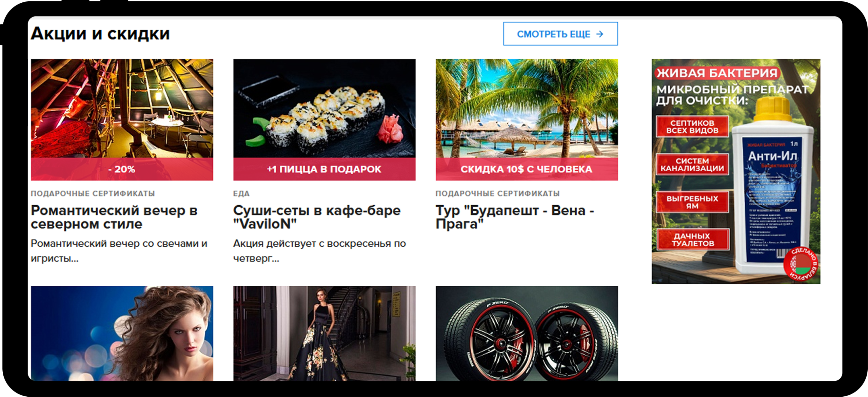Open the red-rimmed car tires photo
868x397 pixels.
(527, 333)
